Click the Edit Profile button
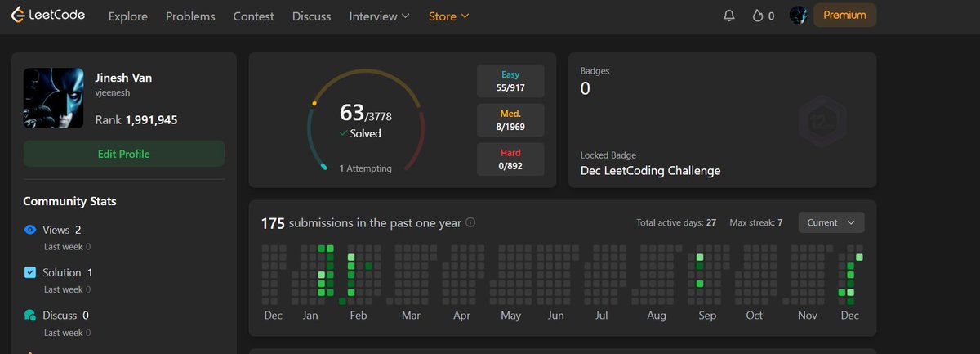This screenshot has height=354, width=980. (x=123, y=154)
